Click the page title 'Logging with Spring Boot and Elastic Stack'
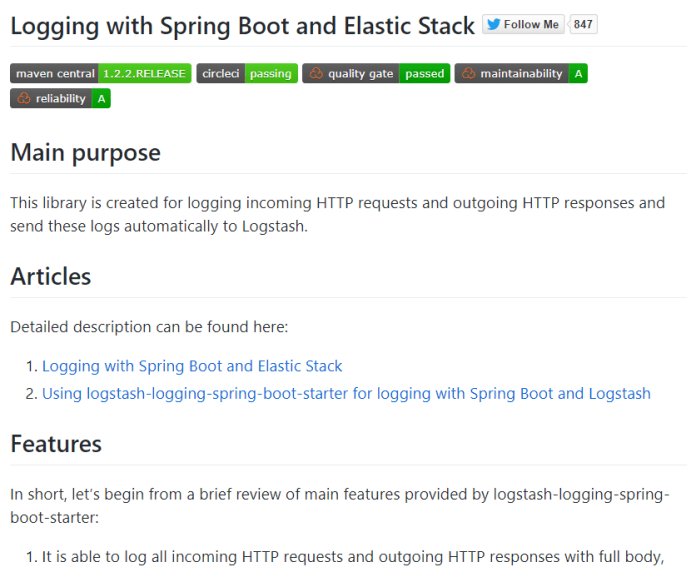The width and height of the screenshot is (696, 567). [242, 26]
